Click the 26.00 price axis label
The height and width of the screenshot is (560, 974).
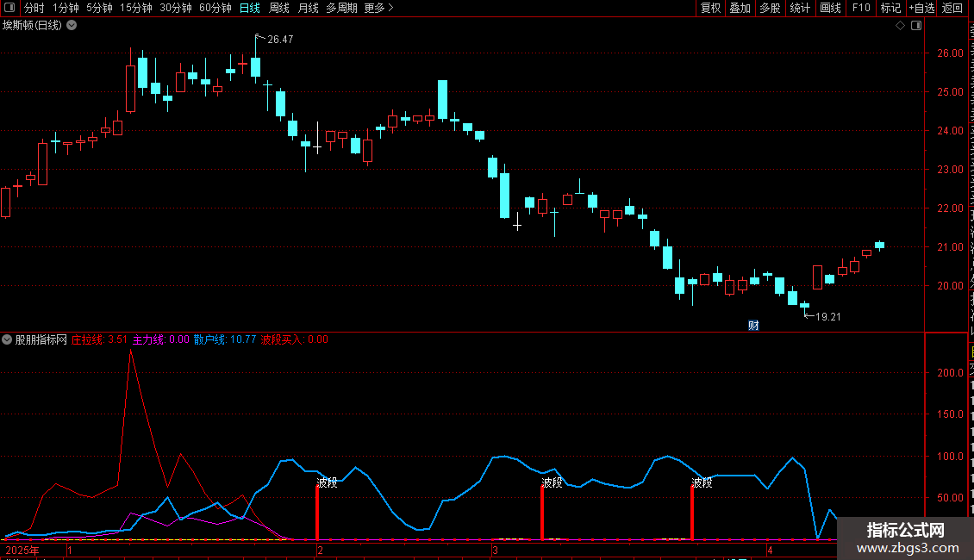(x=951, y=53)
